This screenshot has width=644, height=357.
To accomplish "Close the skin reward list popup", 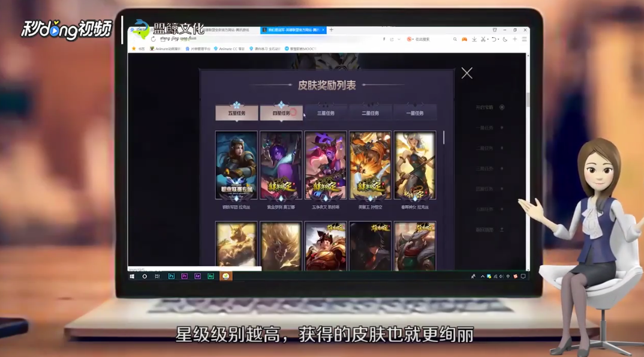I will [467, 73].
